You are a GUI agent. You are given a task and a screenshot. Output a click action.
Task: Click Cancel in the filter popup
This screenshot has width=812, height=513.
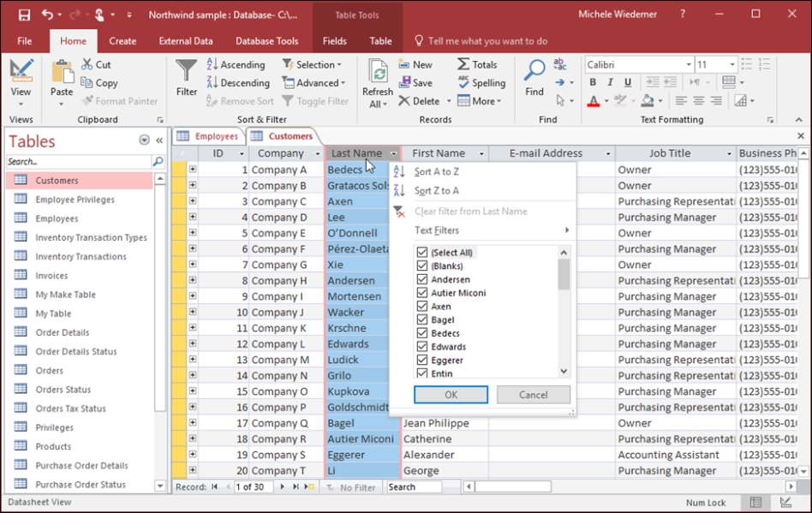pos(534,395)
